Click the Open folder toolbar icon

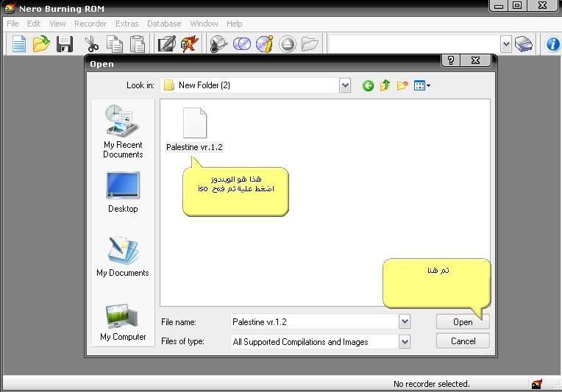coord(41,44)
